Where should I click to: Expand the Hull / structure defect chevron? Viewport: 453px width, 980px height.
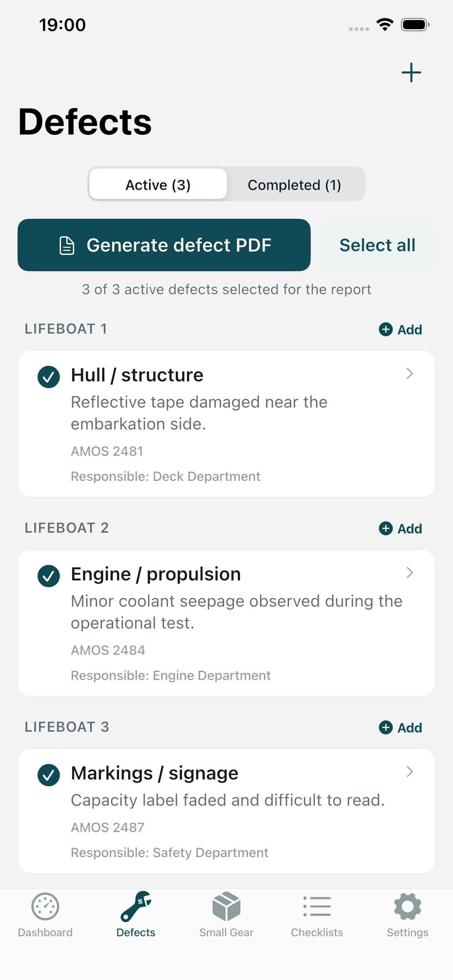410,374
